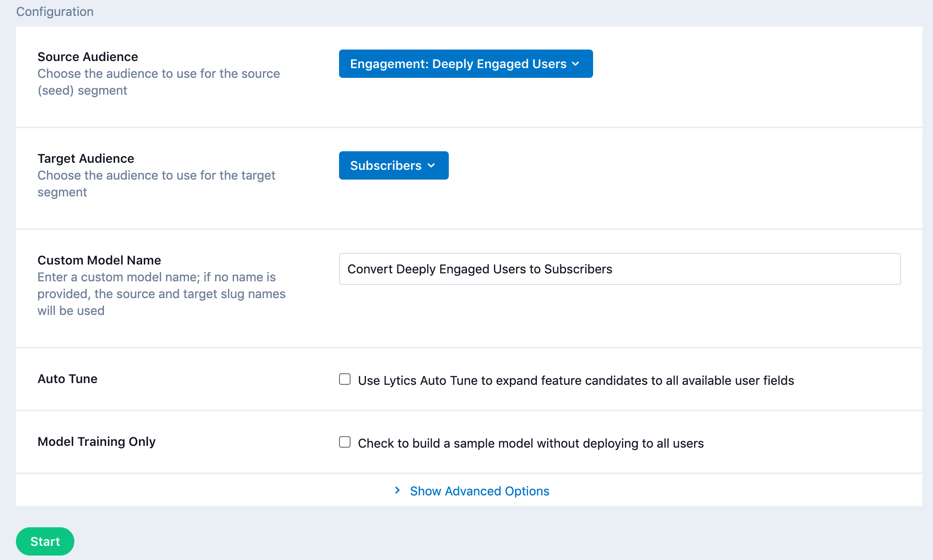Screen dimensions: 933x560
Task: Click the Source Audience heading
Action: pyautogui.click(x=88, y=57)
